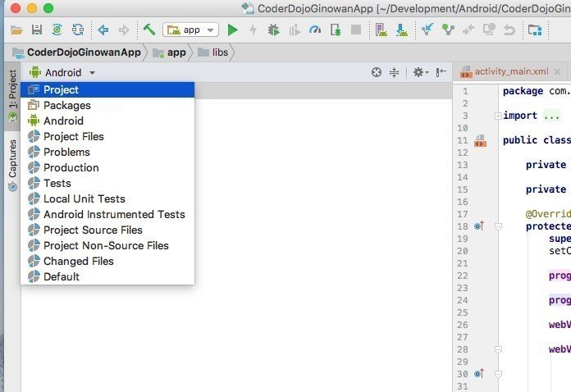Click the VCS Update Project arrow icon
This screenshot has height=392, width=571.
pyautogui.click(x=427, y=30)
